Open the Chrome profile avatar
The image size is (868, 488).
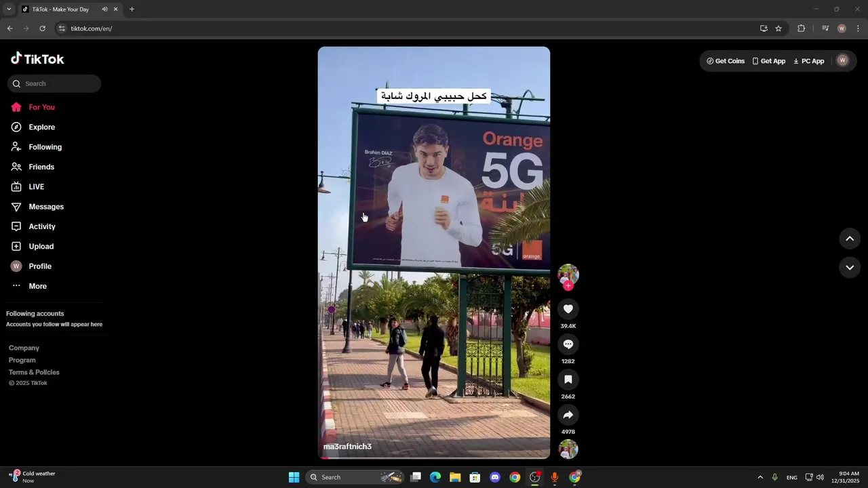pyautogui.click(x=842, y=28)
